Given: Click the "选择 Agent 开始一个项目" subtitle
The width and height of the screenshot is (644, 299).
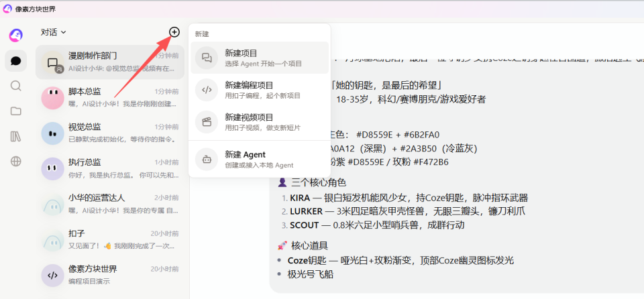Looking at the screenshot, I should pyautogui.click(x=263, y=64).
